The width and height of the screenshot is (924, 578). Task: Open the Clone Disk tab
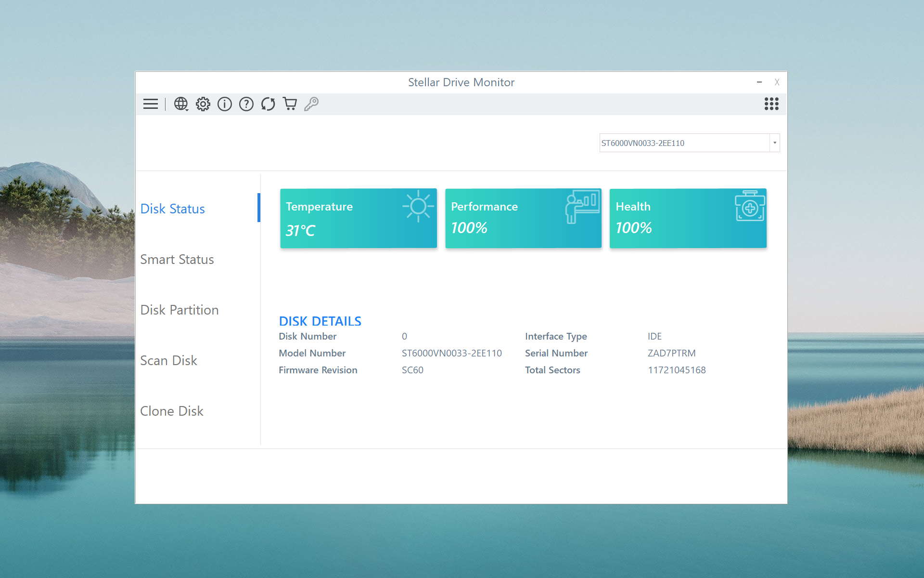pyautogui.click(x=172, y=411)
